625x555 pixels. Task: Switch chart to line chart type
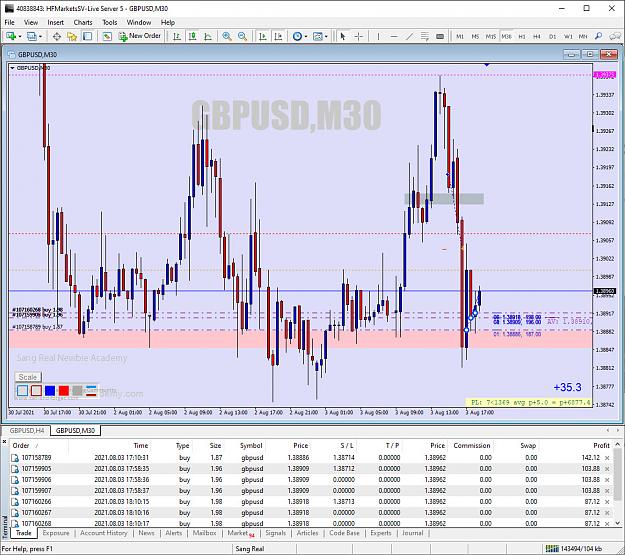click(208, 36)
